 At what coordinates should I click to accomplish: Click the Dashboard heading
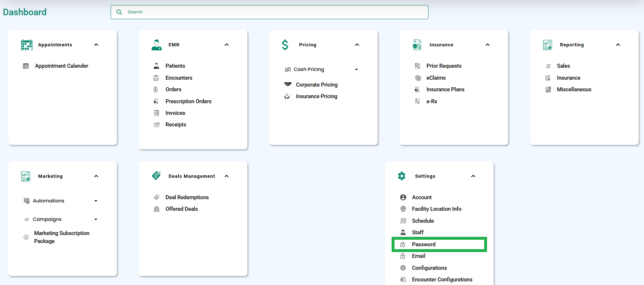click(x=25, y=12)
